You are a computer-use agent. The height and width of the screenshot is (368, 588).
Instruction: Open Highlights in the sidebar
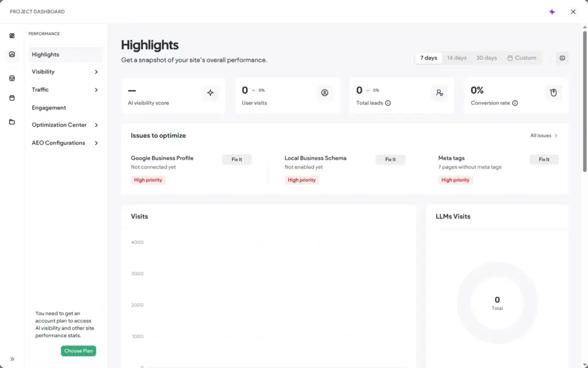(65, 55)
